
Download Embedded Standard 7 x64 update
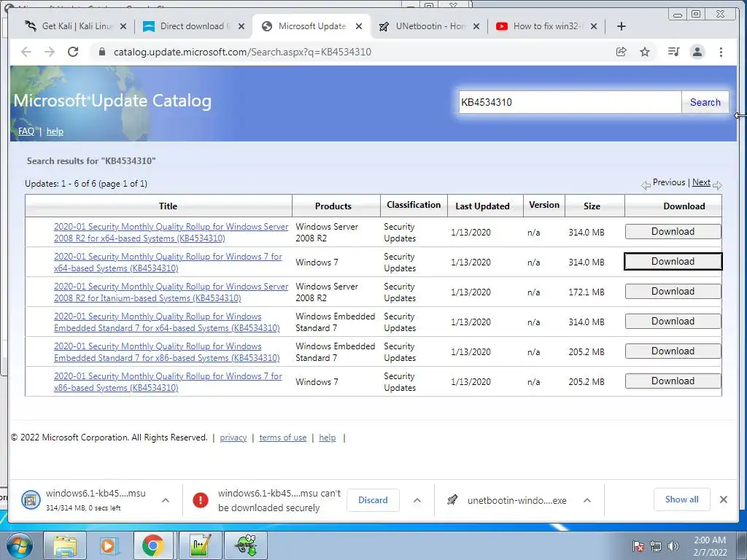point(673,322)
